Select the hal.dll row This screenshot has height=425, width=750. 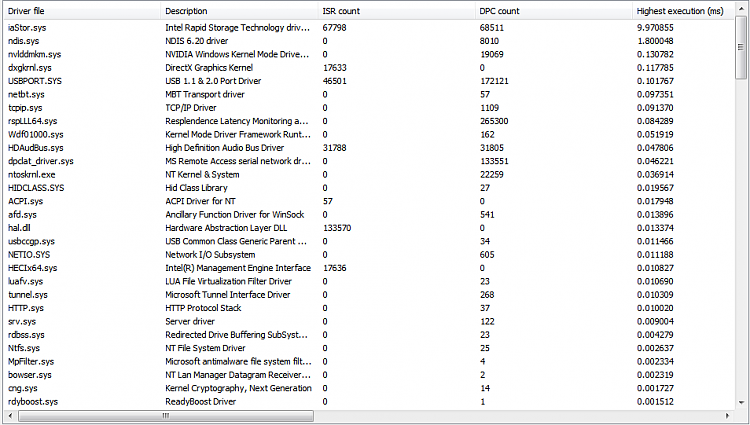[x=369, y=228]
